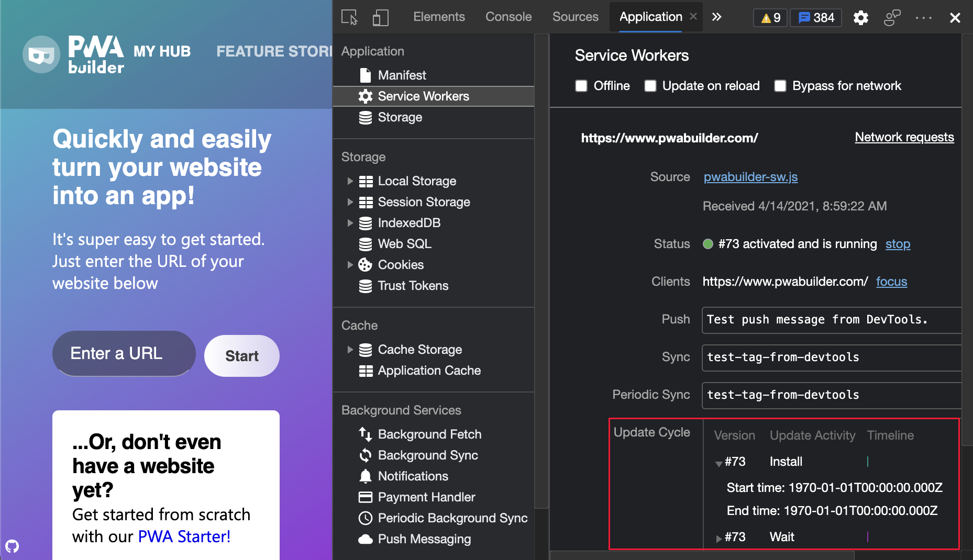Open console messages counter showing 384

click(815, 17)
